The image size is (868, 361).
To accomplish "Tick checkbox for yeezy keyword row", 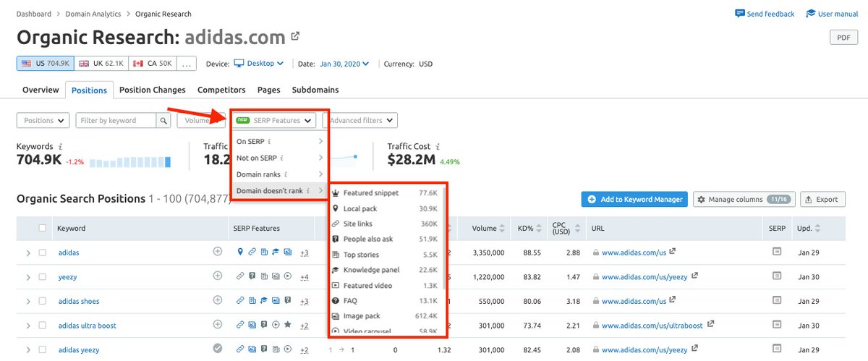I will [43, 276].
